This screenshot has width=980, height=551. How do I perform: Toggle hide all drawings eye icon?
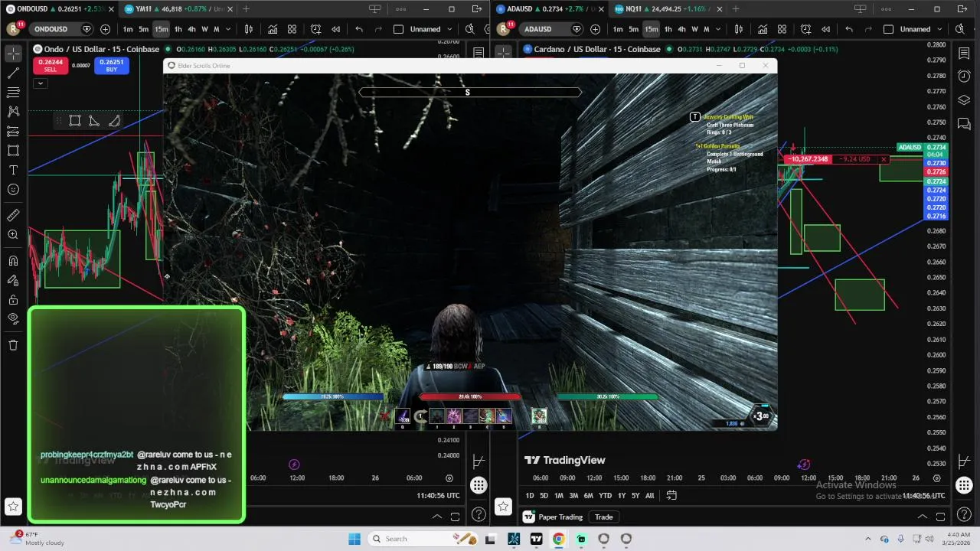click(x=13, y=318)
